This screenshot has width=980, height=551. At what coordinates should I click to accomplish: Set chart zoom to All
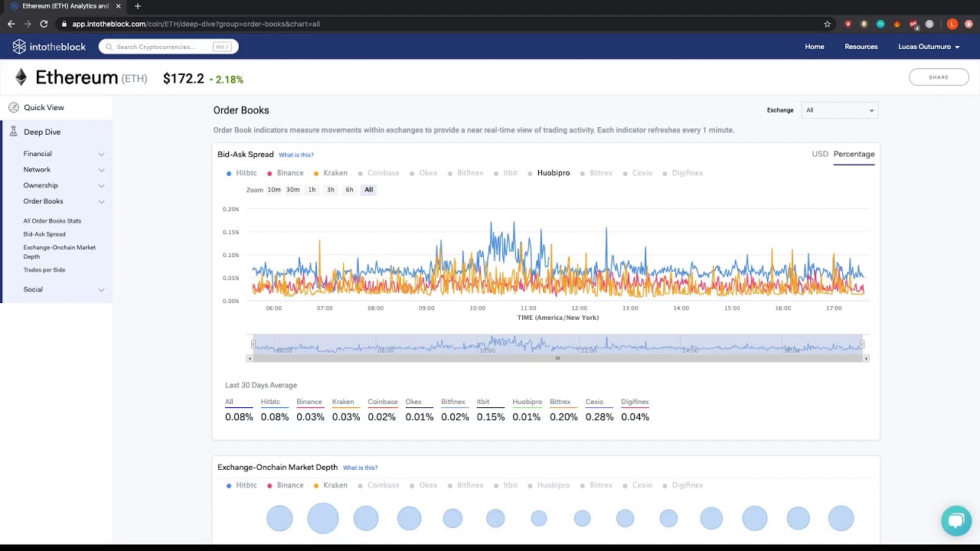369,190
